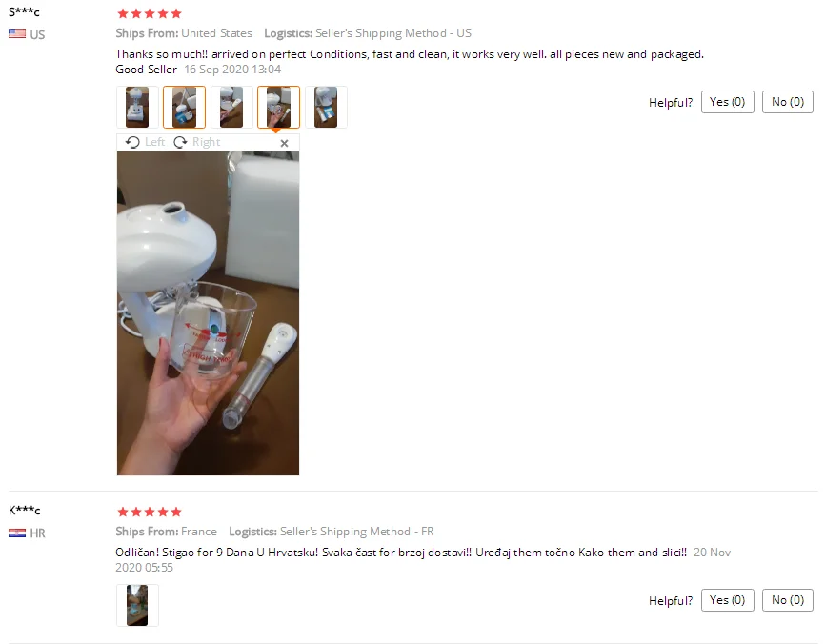Vote No (0) on the K***c review
This screenshot has height=644, width=825.
coord(788,600)
